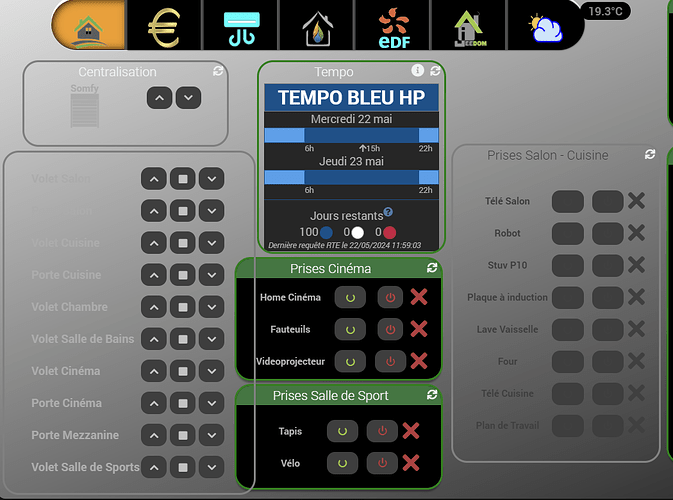Lower Volet Salle de Sports shutter
This screenshot has width=673, height=500.
[212, 467]
